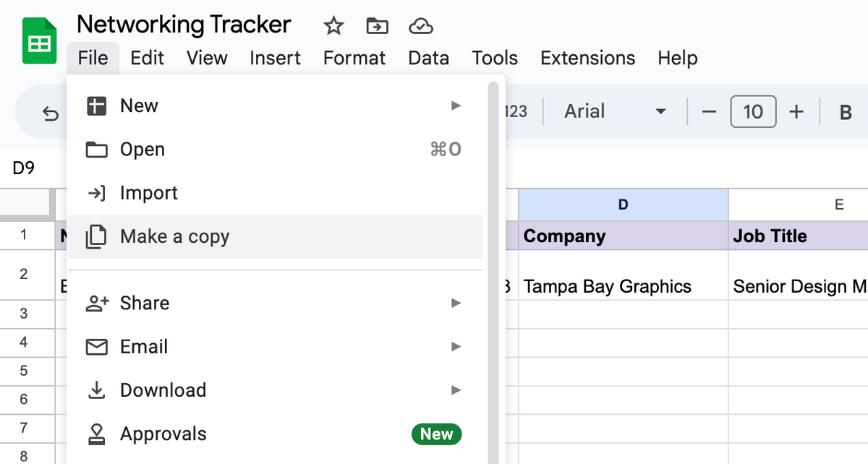Open the Extensions menu
This screenshot has height=464, width=868.
[587, 58]
